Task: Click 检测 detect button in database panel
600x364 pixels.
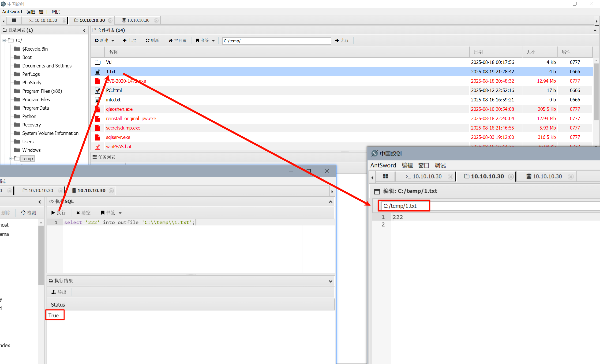Action: [x=29, y=213]
